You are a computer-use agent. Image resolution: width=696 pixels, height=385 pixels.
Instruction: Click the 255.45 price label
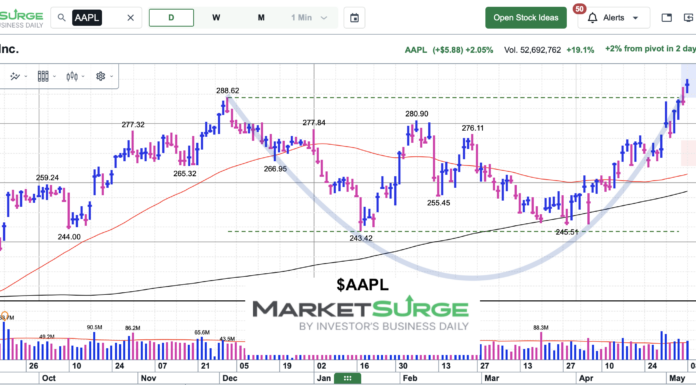(439, 203)
